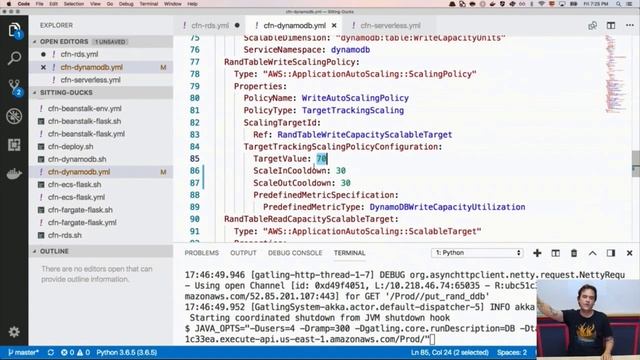Click the sync changes icon in status bar
This screenshot has height=360, width=640.
(x=51, y=352)
